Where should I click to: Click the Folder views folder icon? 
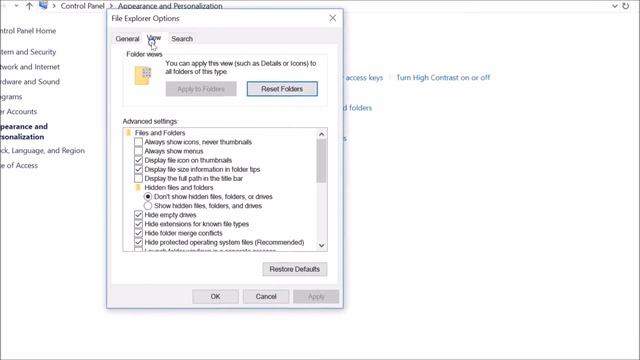click(143, 76)
